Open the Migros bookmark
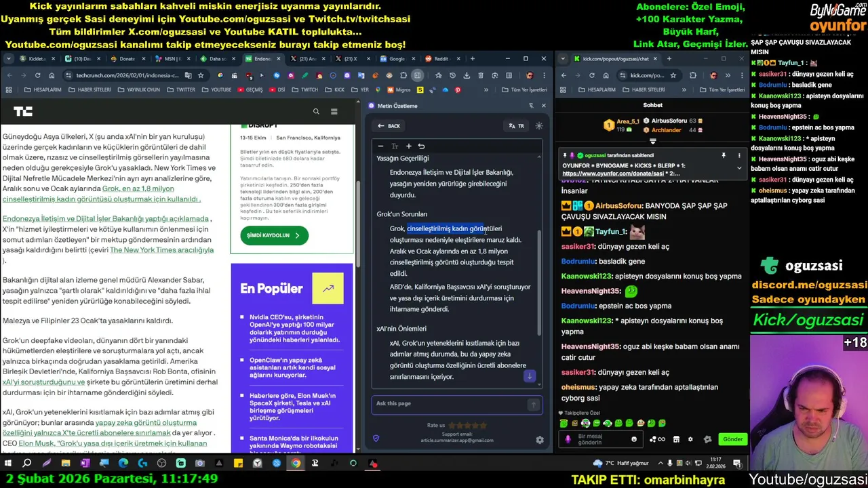The height and width of the screenshot is (488, 868). point(399,89)
